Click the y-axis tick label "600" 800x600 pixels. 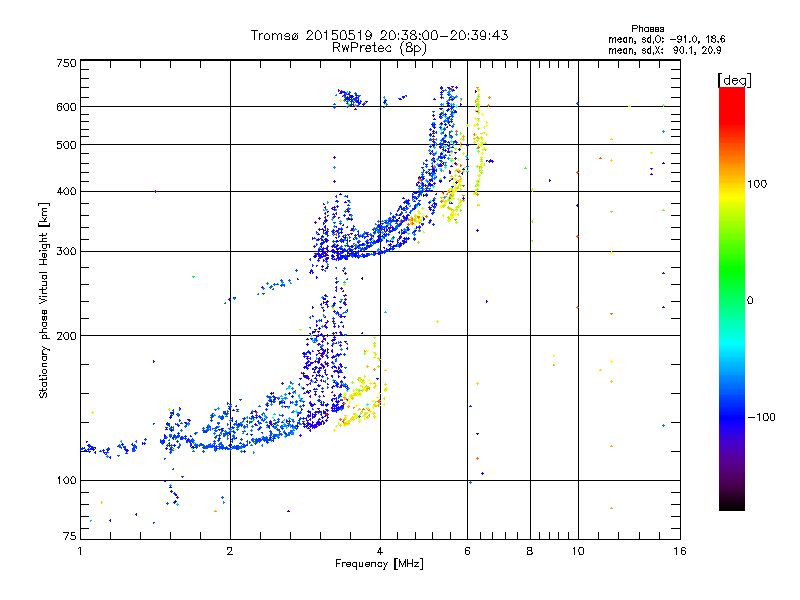click(x=66, y=107)
